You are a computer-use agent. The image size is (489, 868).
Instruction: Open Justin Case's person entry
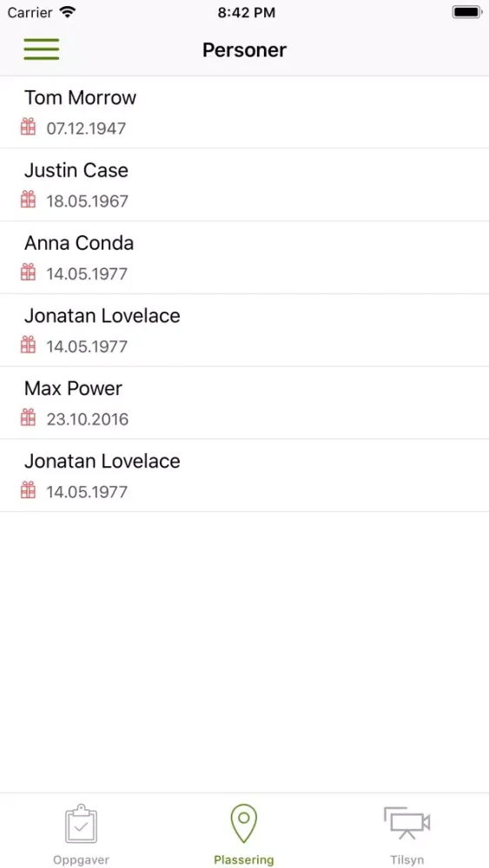244,185
